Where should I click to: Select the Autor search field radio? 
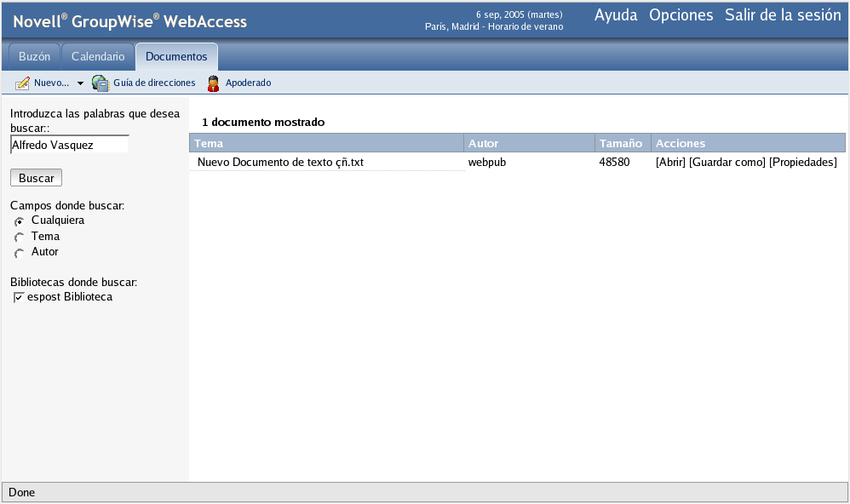click(18, 252)
